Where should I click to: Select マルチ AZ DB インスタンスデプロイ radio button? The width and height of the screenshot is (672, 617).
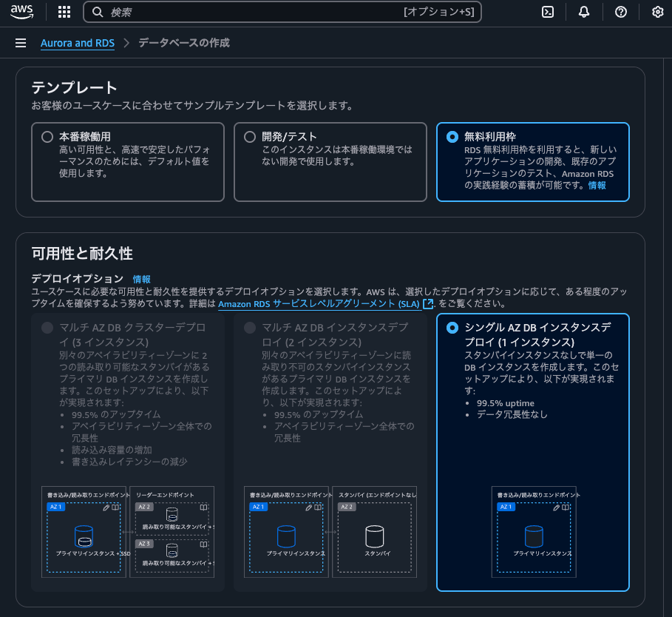tap(250, 328)
